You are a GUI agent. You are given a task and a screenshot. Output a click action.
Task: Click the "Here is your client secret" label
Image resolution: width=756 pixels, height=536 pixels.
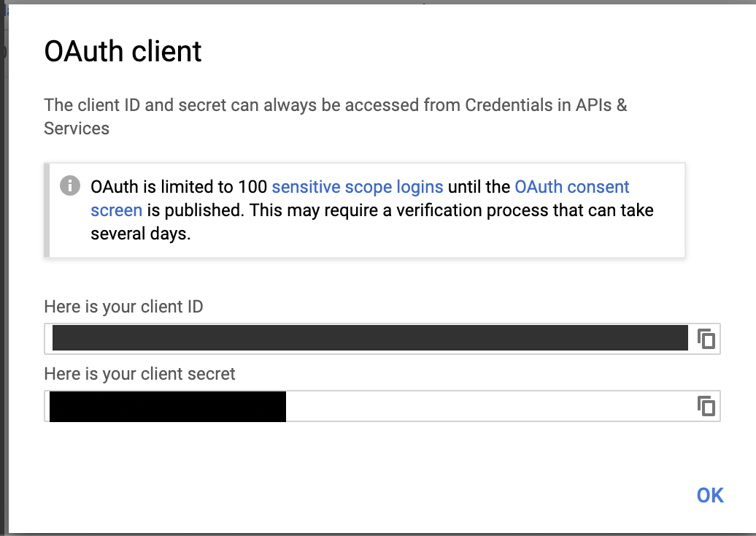[x=139, y=375]
